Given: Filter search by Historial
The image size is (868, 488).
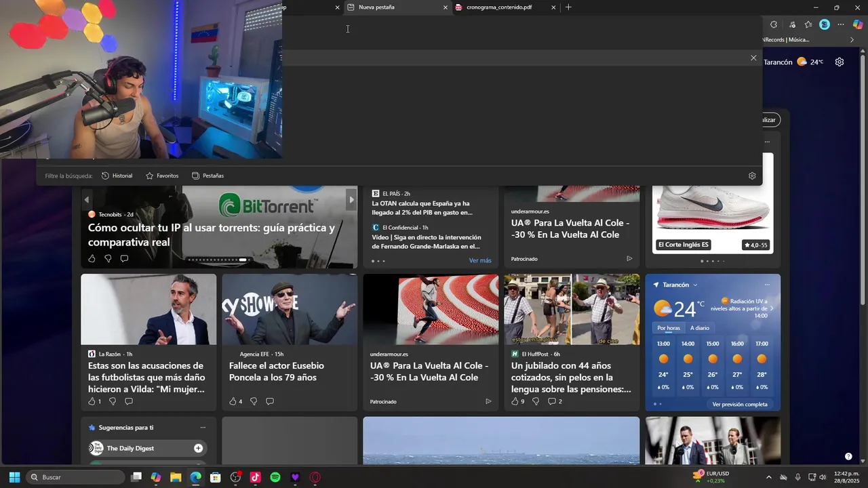Looking at the screenshot, I should 117,176.
